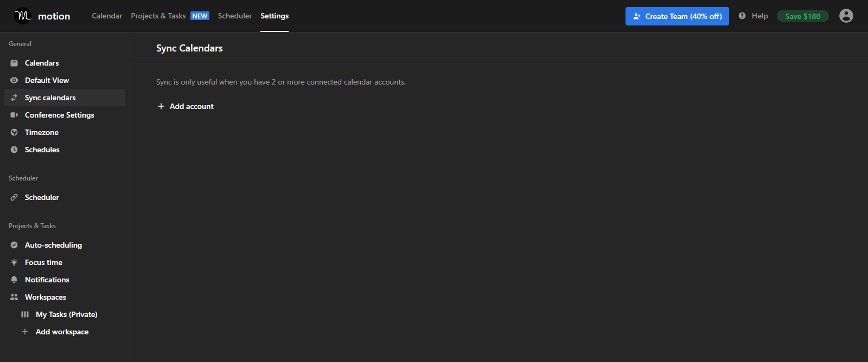Image resolution: width=868 pixels, height=362 pixels.
Task: Click the plus icon beside Add account
Action: [x=161, y=106]
